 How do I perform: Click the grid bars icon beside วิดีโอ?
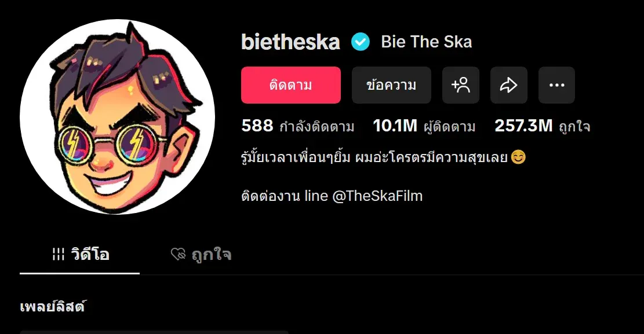[59, 254]
